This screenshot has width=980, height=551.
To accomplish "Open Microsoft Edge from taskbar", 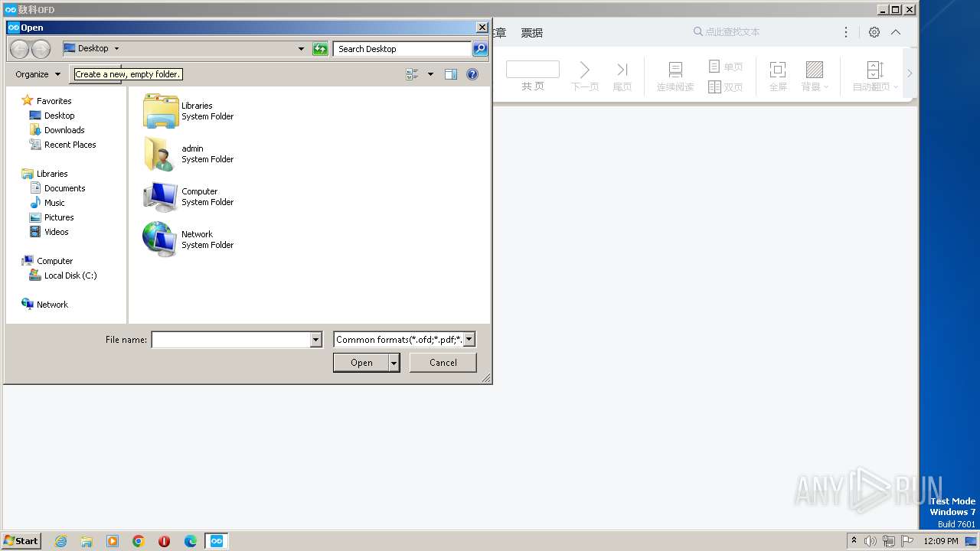I will point(191,541).
